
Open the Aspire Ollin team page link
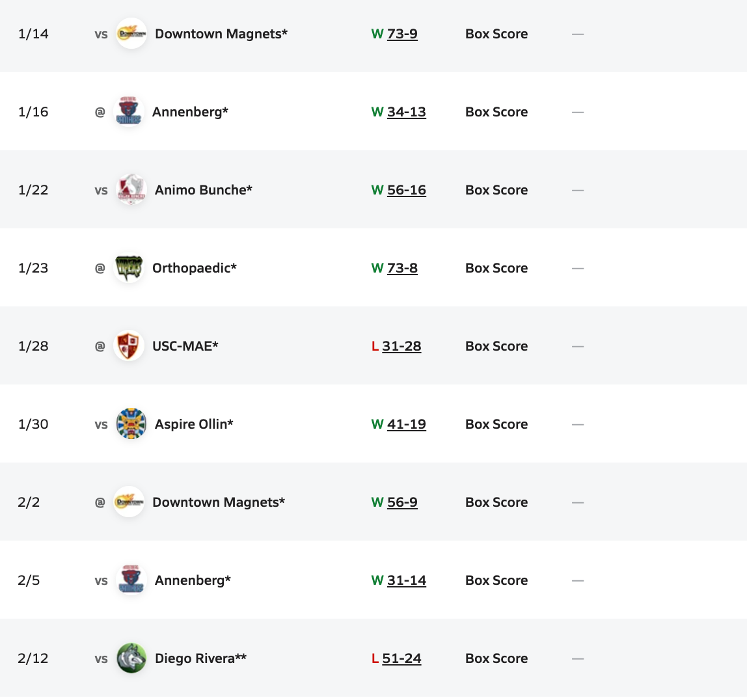coord(194,424)
